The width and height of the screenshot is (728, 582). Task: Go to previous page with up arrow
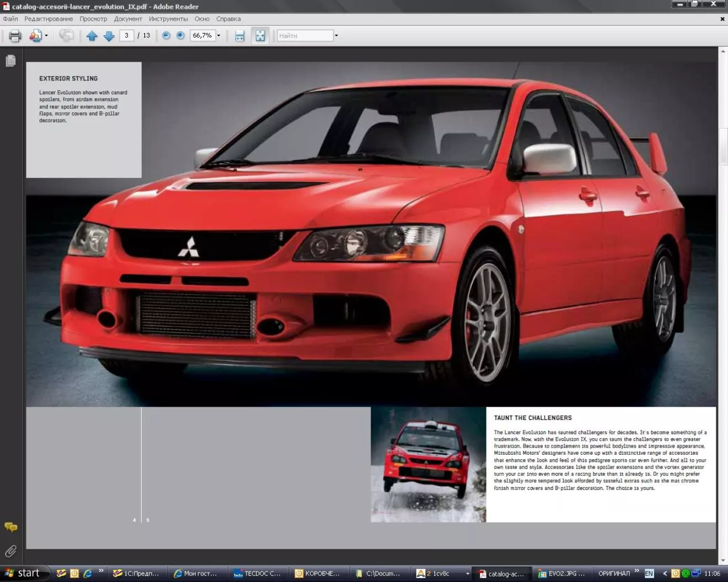(92, 36)
